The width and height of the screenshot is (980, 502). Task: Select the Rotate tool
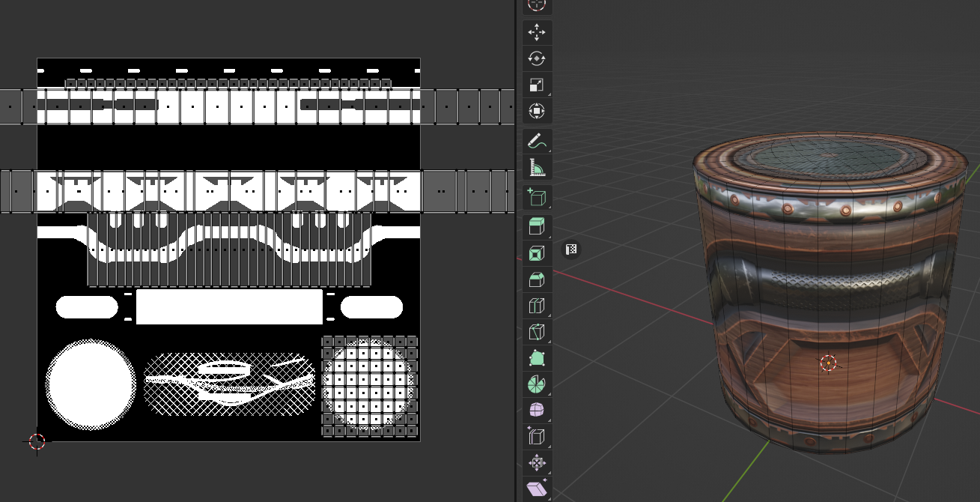(x=537, y=58)
